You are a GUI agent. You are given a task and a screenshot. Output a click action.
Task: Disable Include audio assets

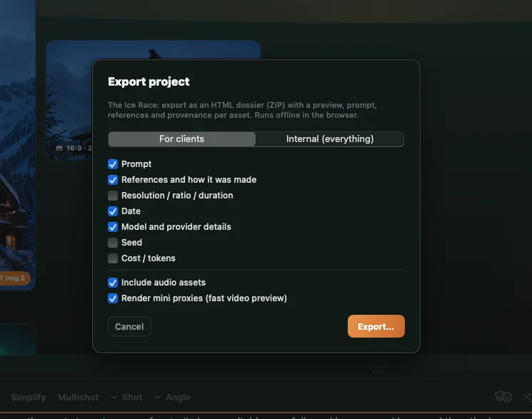113,283
